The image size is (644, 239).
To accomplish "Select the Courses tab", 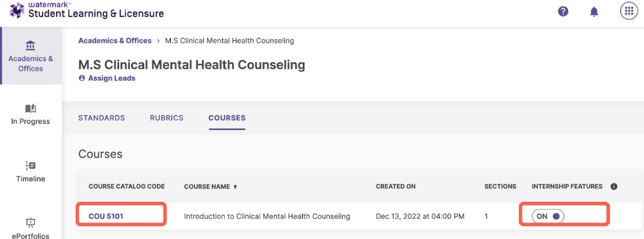I will coord(227,118).
